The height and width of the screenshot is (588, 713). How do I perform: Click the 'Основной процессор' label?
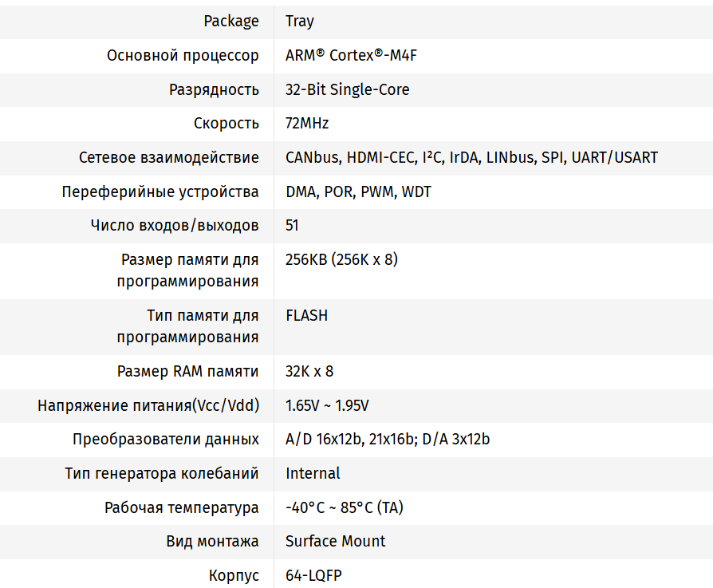click(x=183, y=56)
